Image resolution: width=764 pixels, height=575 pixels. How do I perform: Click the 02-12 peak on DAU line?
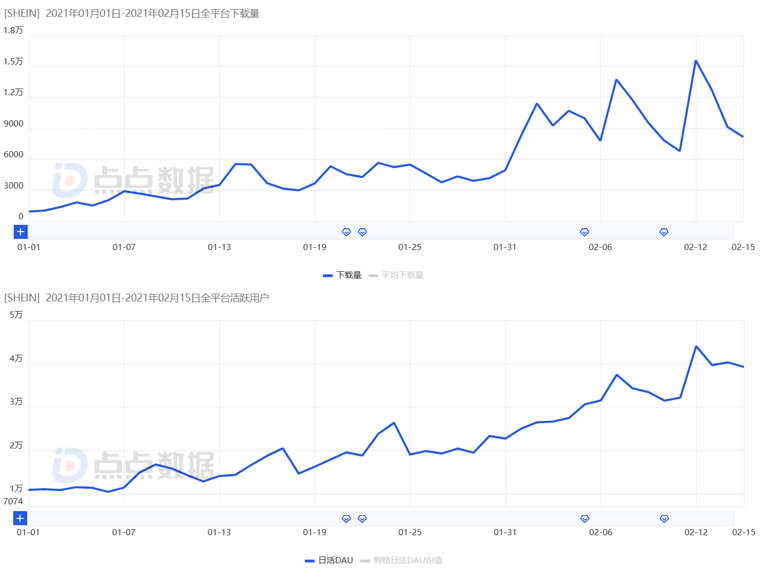(696, 346)
